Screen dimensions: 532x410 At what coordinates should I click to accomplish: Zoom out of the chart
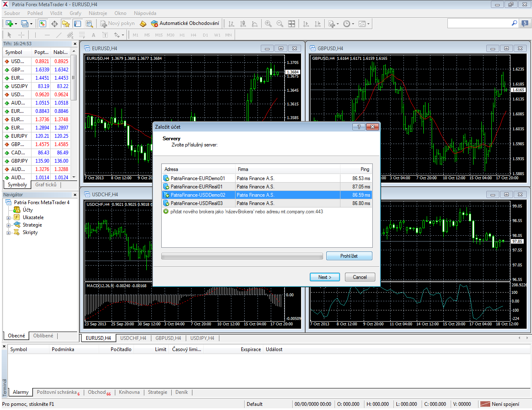click(x=280, y=24)
